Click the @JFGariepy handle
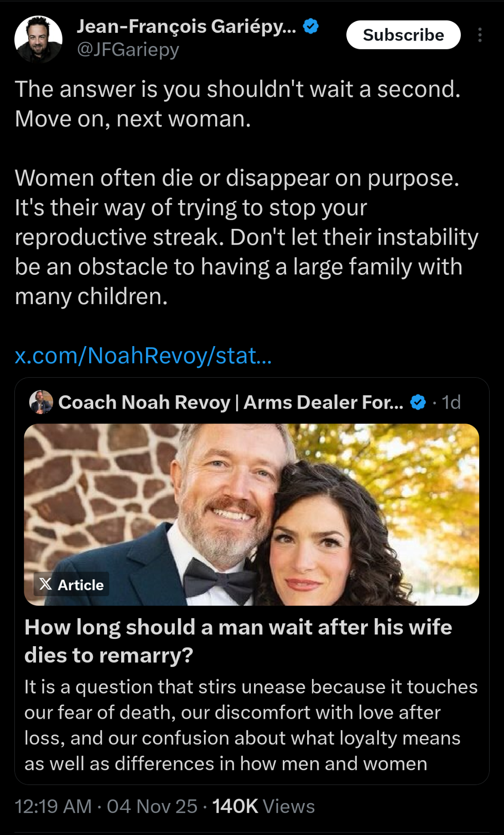 pyautogui.click(x=128, y=50)
